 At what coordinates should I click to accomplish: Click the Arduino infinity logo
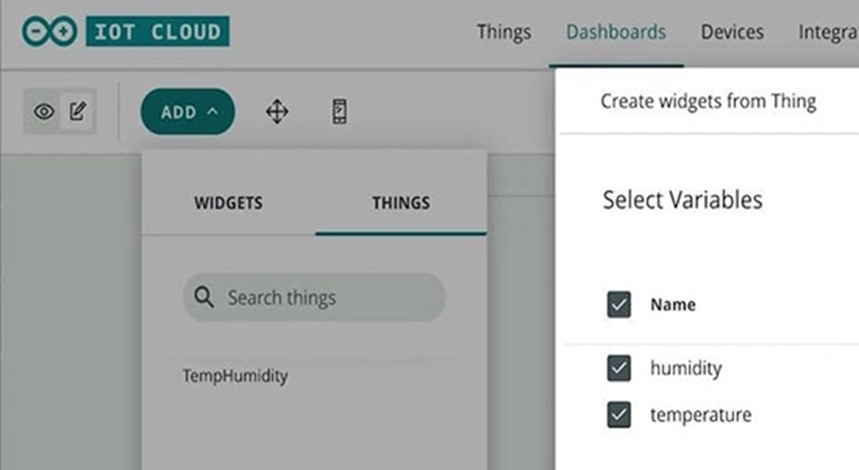tap(49, 31)
